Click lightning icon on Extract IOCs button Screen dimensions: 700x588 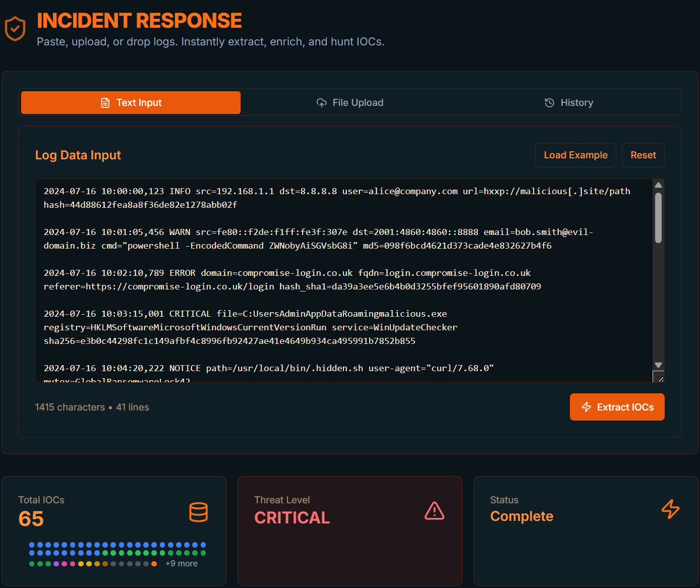click(x=587, y=407)
